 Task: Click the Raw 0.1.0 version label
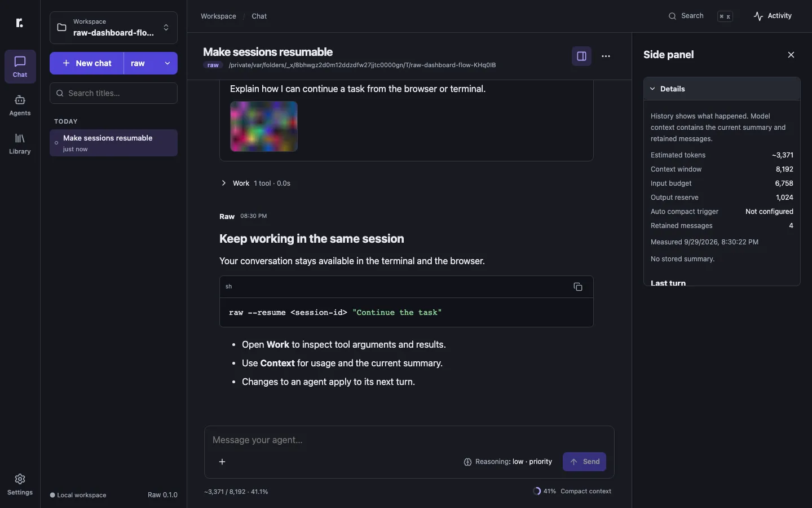[x=162, y=495]
